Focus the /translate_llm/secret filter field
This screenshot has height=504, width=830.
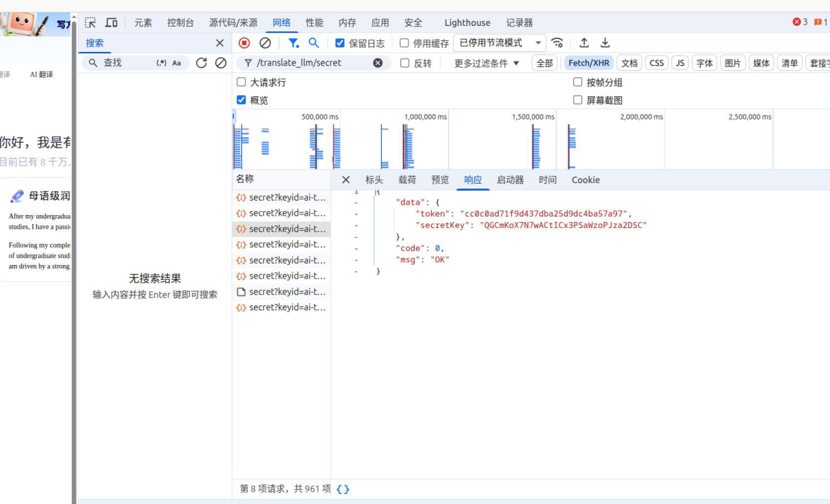pyautogui.click(x=313, y=63)
